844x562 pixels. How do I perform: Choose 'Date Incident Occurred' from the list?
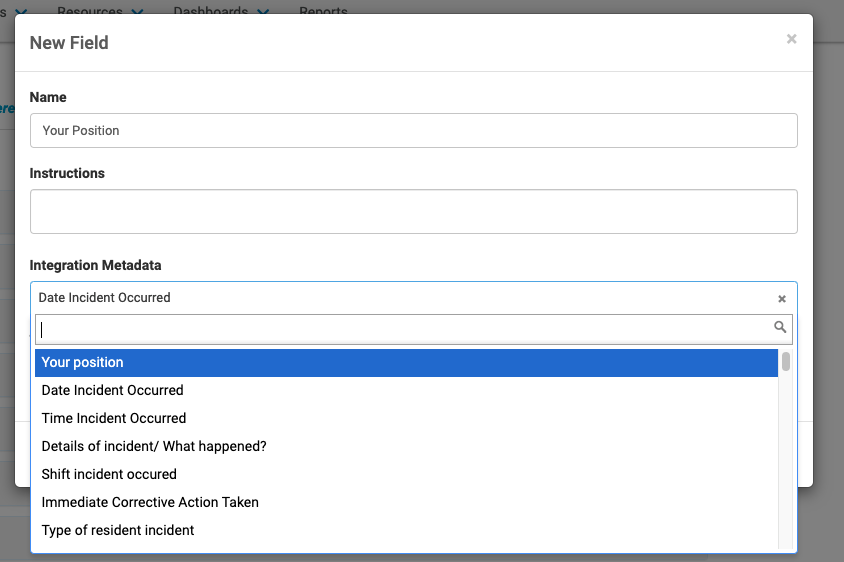point(406,390)
